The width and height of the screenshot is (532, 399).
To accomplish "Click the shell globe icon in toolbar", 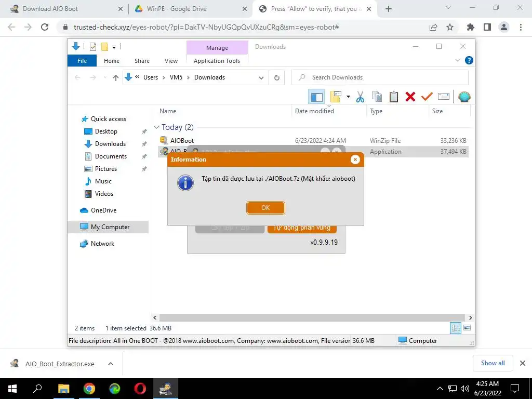I will click(x=464, y=97).
